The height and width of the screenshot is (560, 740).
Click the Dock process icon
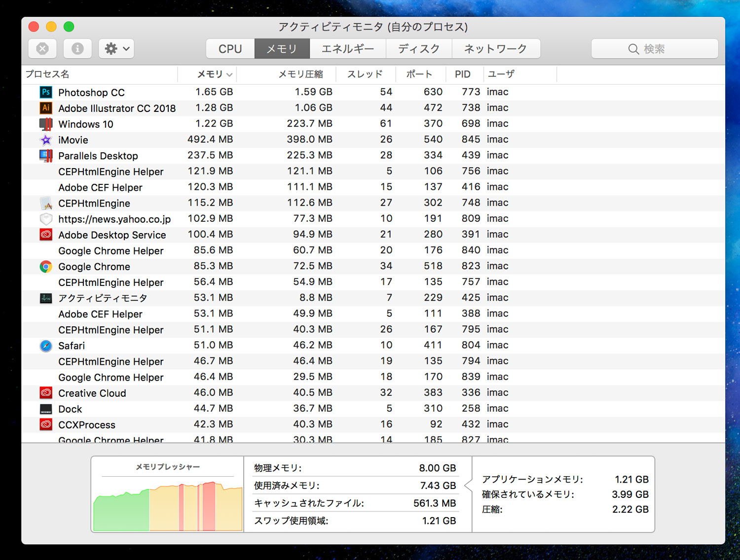click(46, 409)
